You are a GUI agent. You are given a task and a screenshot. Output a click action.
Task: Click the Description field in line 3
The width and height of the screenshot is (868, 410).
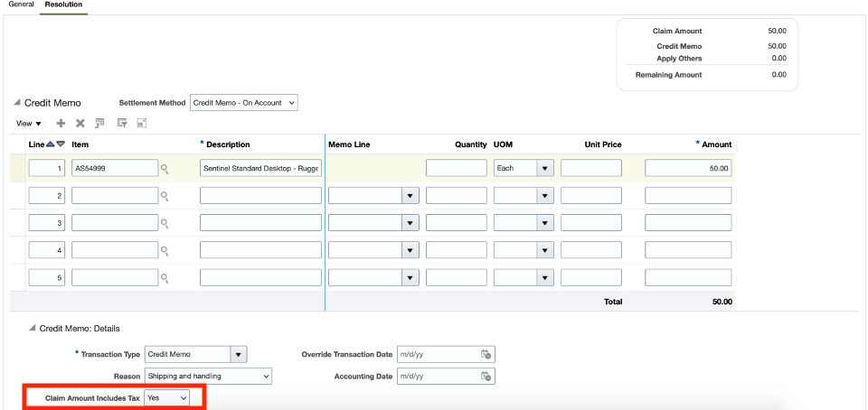pos(260,223)
